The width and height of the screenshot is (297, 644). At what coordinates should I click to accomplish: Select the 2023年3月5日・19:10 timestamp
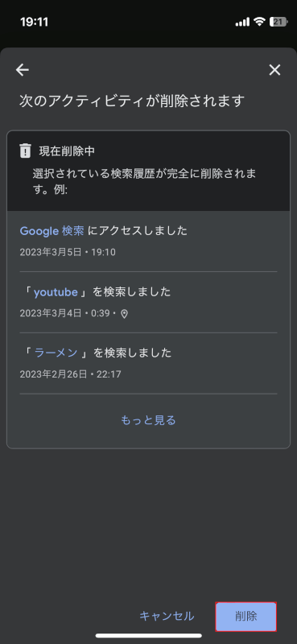[x=68, y=252]
